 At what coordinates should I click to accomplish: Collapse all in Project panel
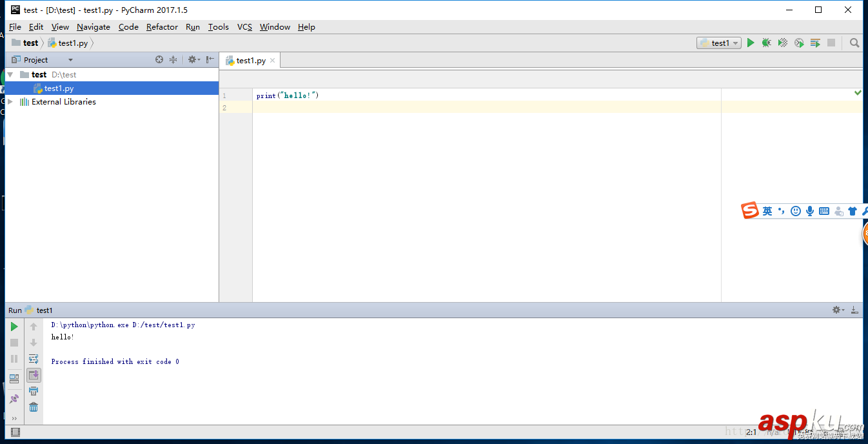tap(173, 59)
